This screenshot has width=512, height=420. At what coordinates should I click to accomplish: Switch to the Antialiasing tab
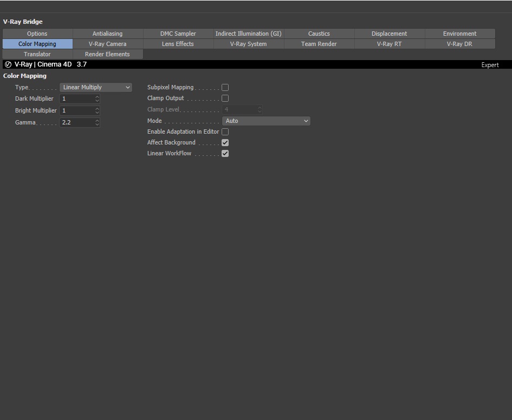coord(108,34)
